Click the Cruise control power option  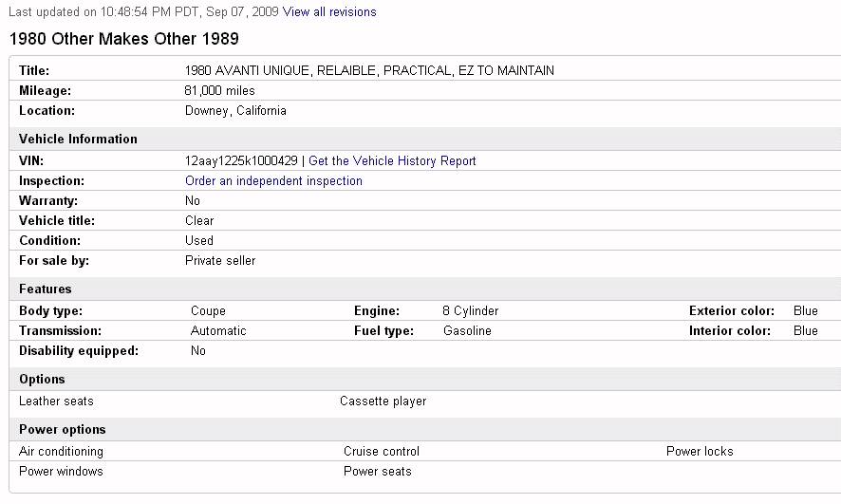[382, 452]
